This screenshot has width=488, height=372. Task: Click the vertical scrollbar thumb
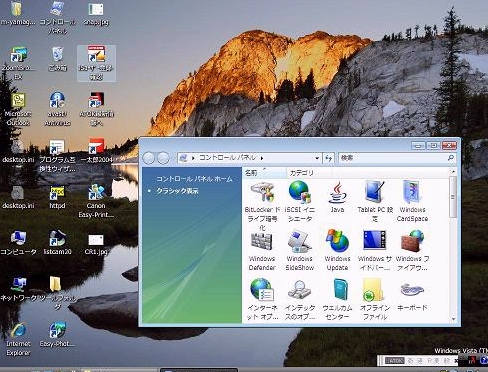click(453, 197)
